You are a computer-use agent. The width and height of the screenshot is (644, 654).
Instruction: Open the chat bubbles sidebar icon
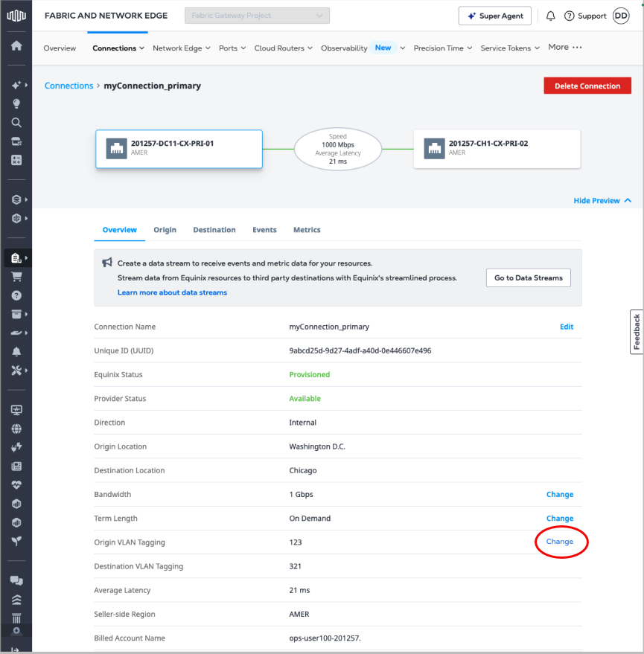pos(16,580)
